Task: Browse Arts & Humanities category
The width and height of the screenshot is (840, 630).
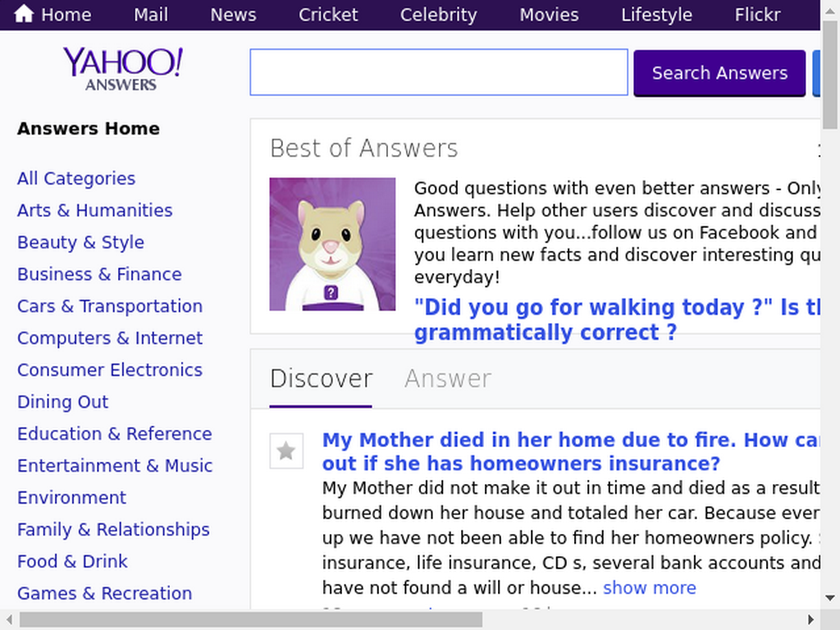Action: (x=95, y=211)
